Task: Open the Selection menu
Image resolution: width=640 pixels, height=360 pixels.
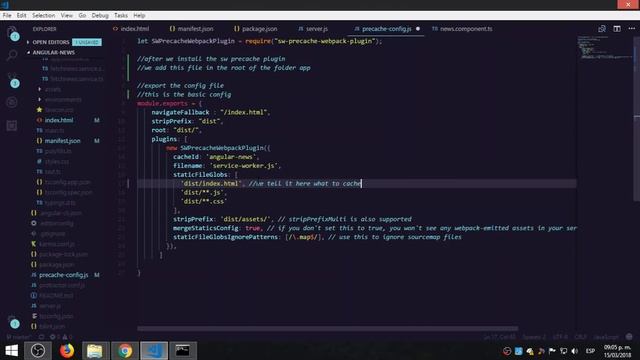Action: [x=44, y=16]
